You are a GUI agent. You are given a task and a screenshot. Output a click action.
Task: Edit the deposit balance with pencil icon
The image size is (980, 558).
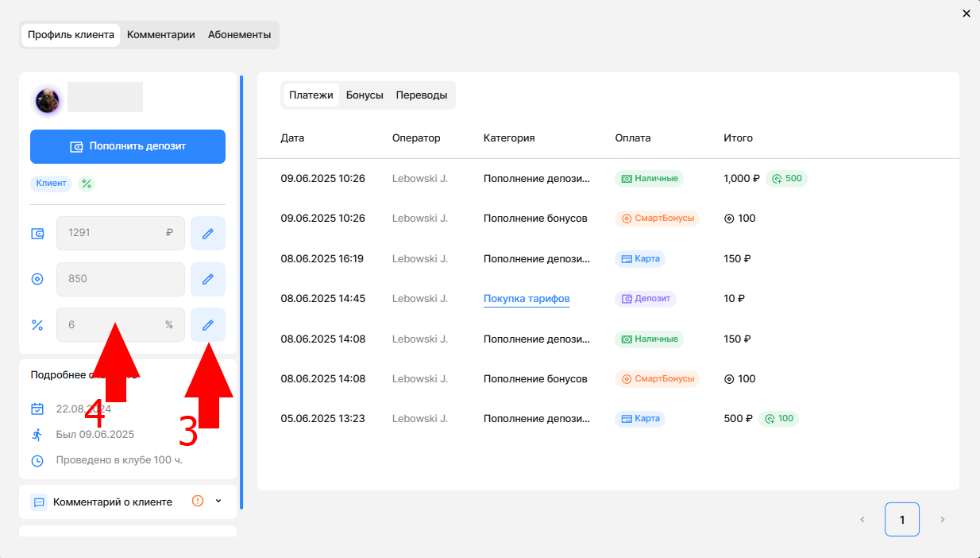coord(208,234)
